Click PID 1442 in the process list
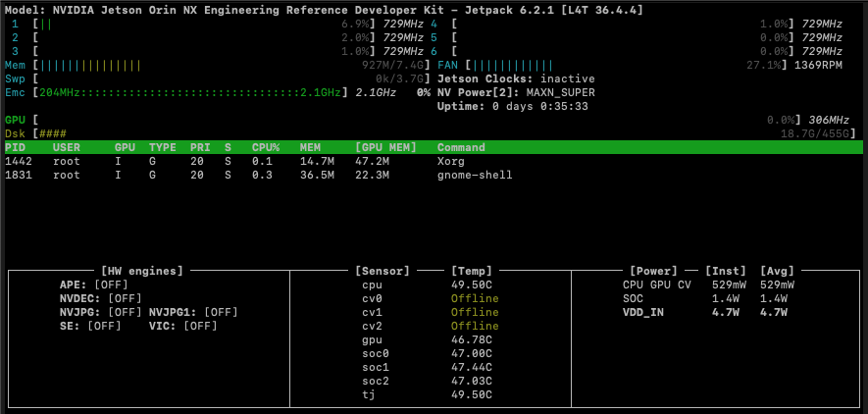Image resolution: width=868 pixels, height=414 pixels. [x=19, y=161]
